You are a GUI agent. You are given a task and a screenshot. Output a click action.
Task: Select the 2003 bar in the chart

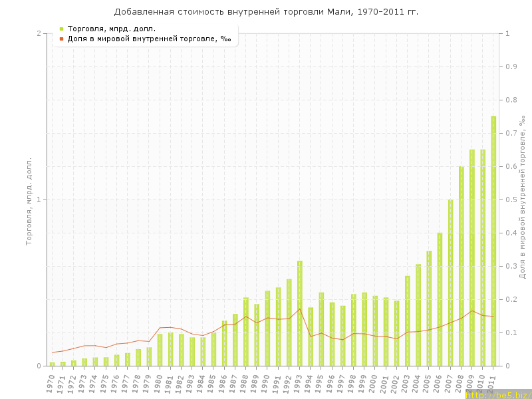[407, 321]
